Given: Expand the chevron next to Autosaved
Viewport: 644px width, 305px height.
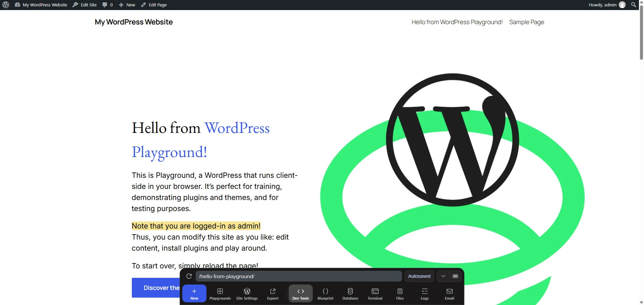Looking at the screenshot, I should click(443, 276).
